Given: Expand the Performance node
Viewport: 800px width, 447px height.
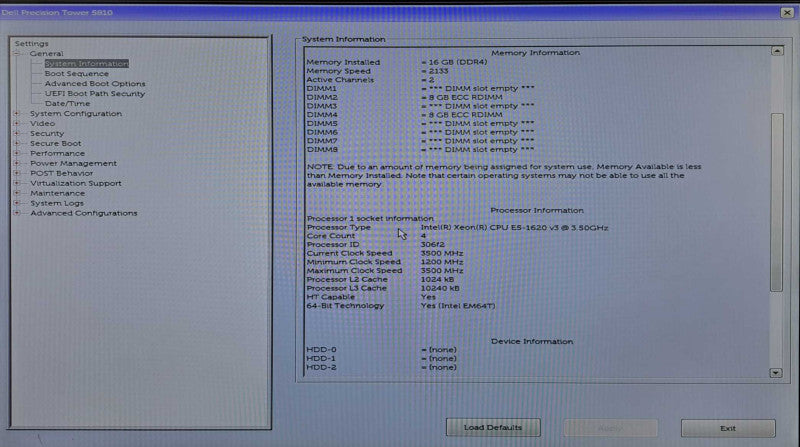Looking at the screenshot, I should 16,154.
